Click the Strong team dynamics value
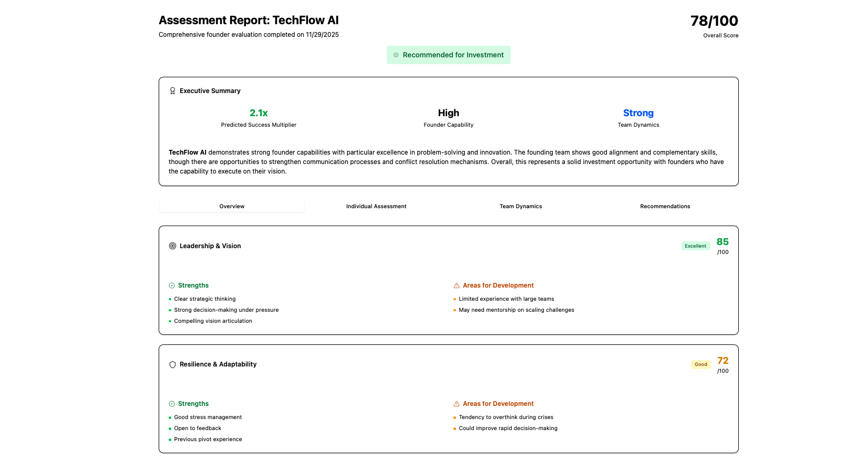Viewport: 868px width, 459px height. click(x=638, y=113)
